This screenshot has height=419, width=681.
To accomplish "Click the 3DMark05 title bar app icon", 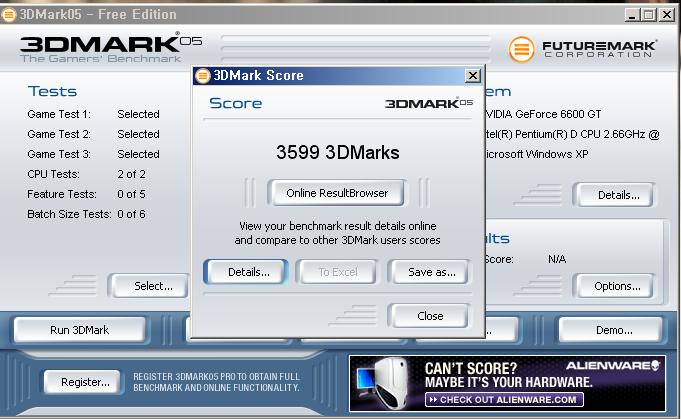I will pos(9,14).
